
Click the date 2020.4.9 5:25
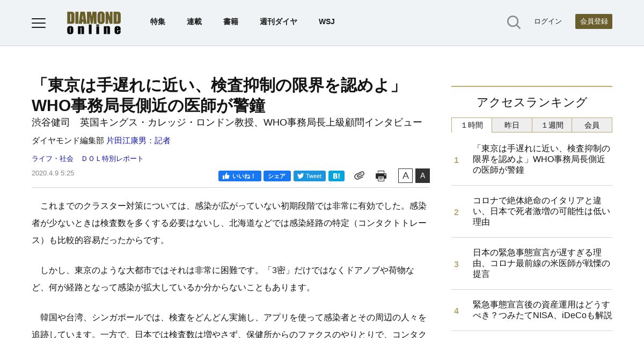pos(53,173)
